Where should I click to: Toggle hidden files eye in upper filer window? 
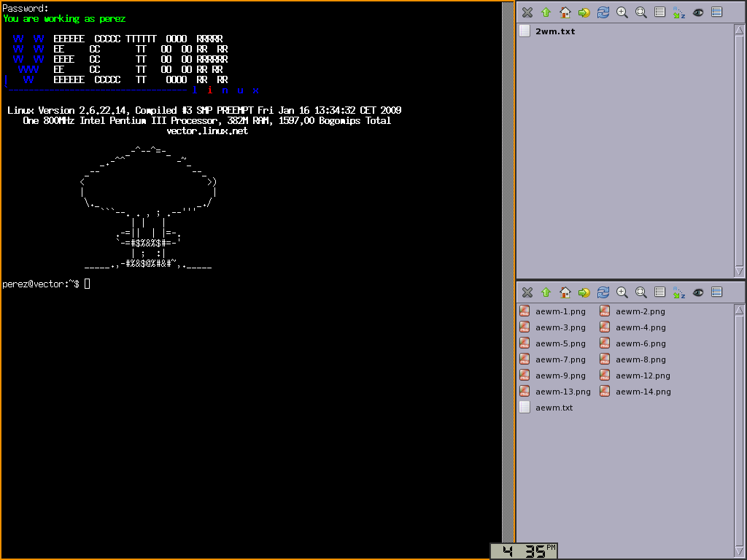pos(698,12)
